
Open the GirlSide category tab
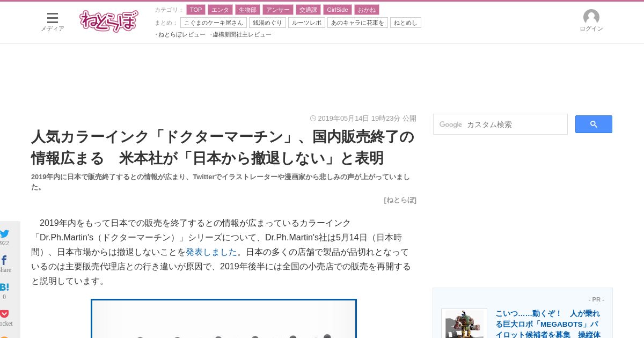pos(338,10)
